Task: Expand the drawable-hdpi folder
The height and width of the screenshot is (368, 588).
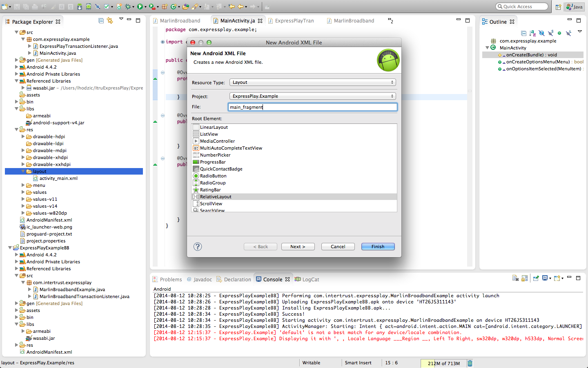Action: [23, 137]
